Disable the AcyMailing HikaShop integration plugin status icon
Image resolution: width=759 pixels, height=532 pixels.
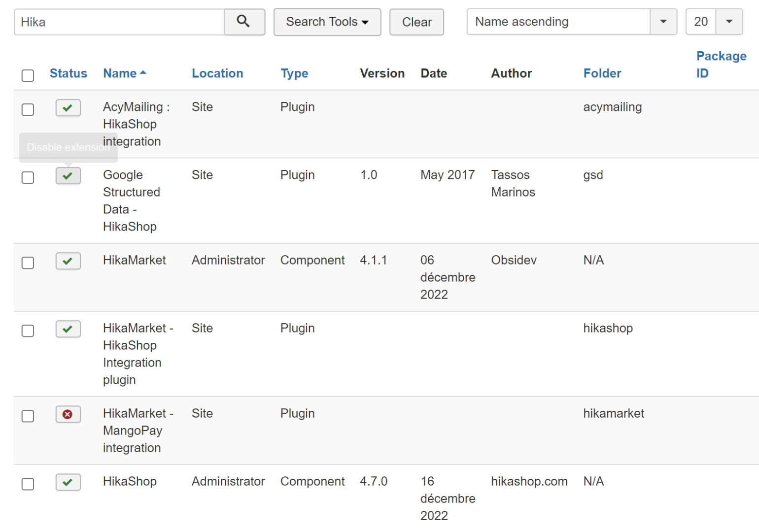[68, 107]
